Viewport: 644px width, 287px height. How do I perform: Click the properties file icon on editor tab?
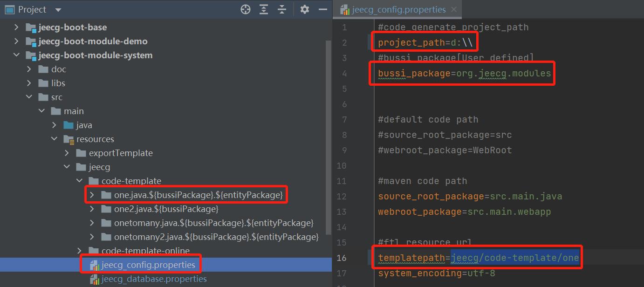(x=345, y=9)
